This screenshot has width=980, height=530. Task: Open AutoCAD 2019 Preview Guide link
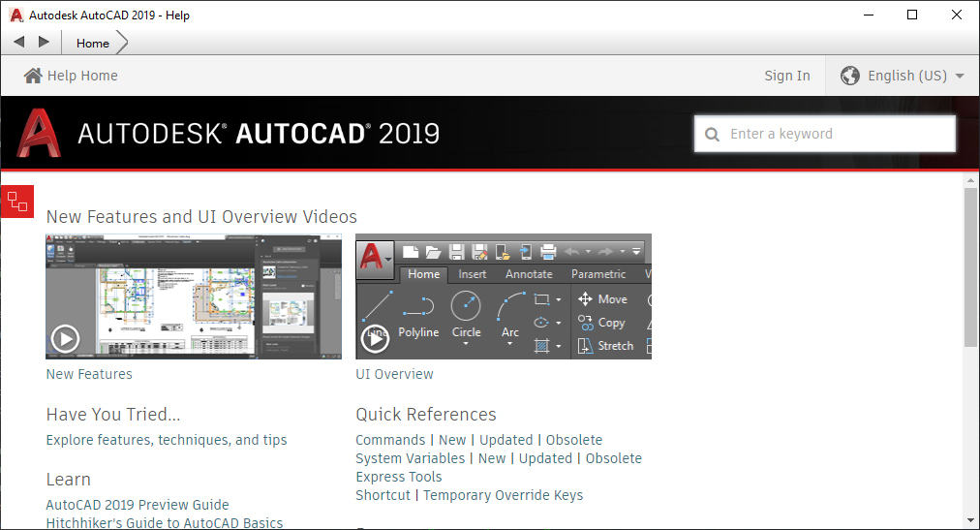click(x=138, y=505)
